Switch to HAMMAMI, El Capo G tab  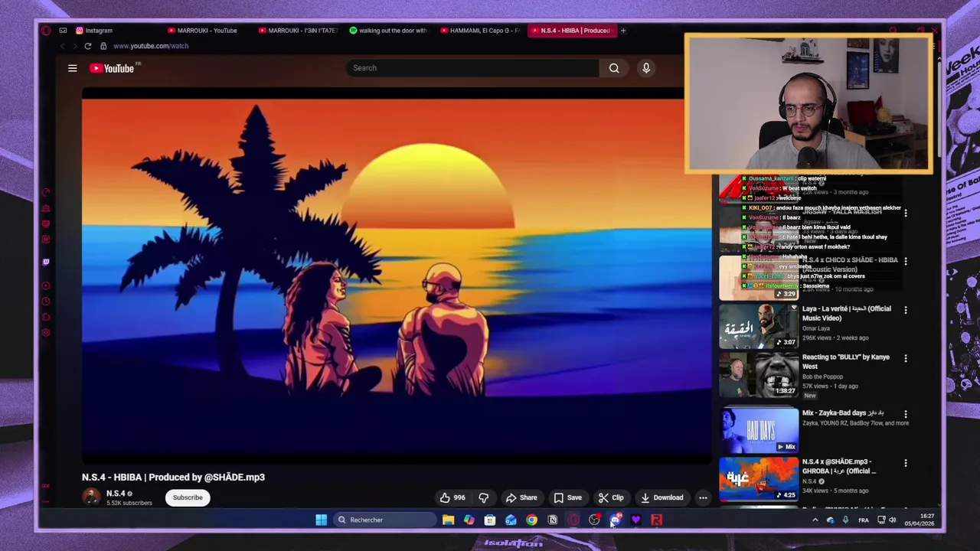pos(480,31)
